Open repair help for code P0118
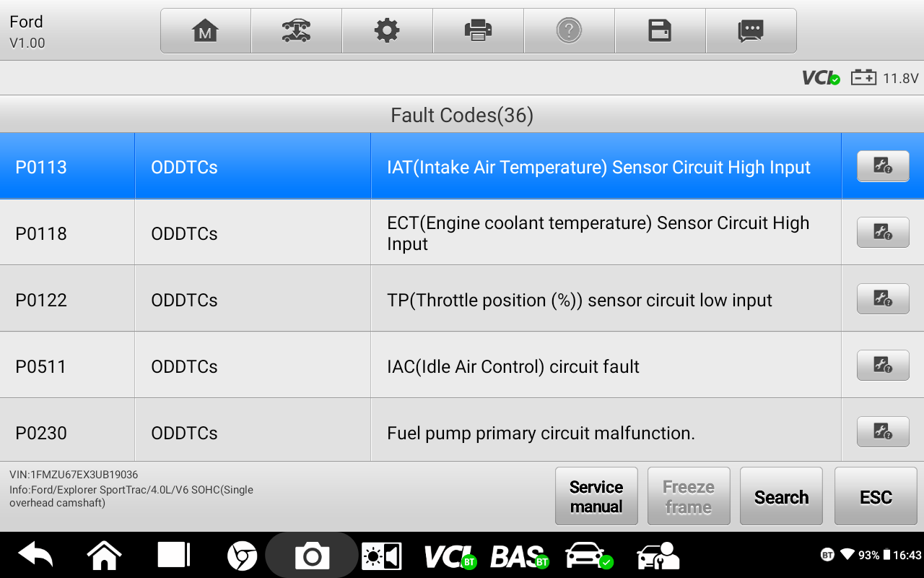This screenshot has height=578, width=924. [x=882, y=233]
